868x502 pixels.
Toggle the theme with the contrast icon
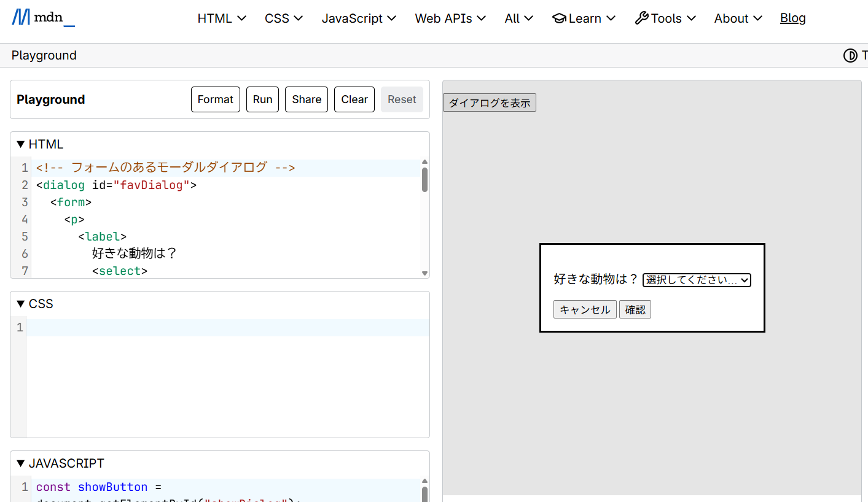point(850,55)
